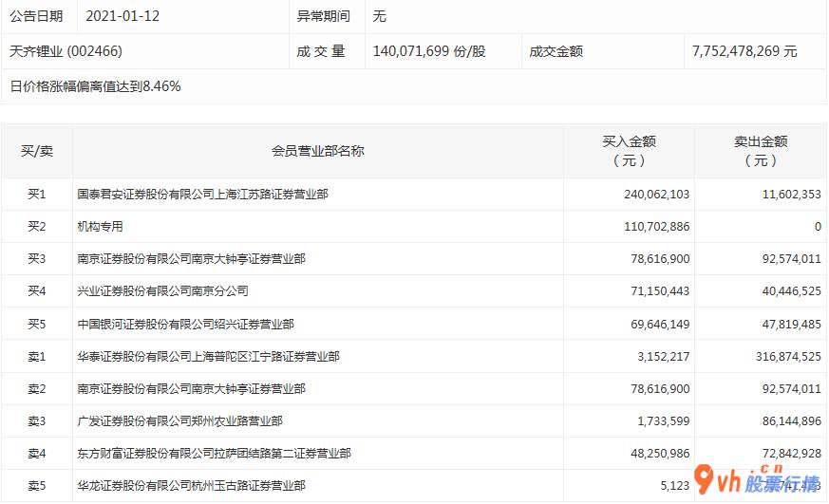Click the 会员营业部名称 column header
829x504 pixels.
click(x=318, y=151)
